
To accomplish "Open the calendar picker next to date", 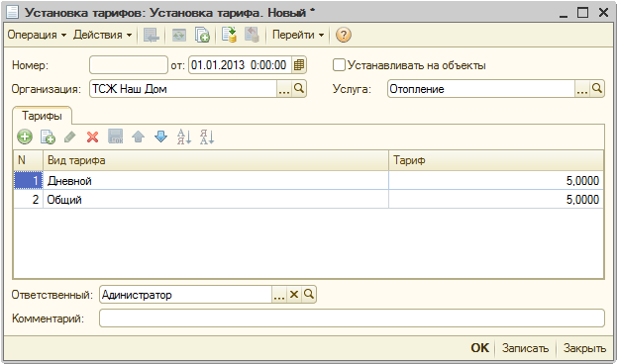I will point(299,65).
